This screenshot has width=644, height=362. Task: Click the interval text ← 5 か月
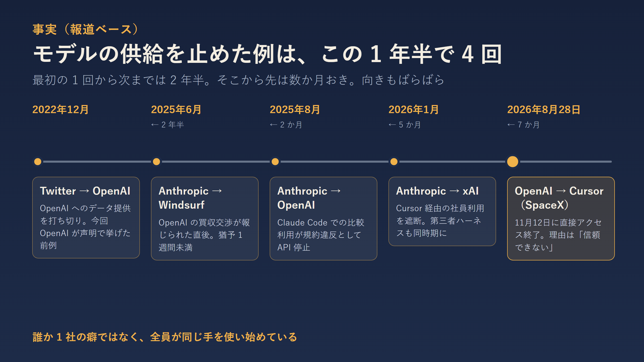point(405,125)
